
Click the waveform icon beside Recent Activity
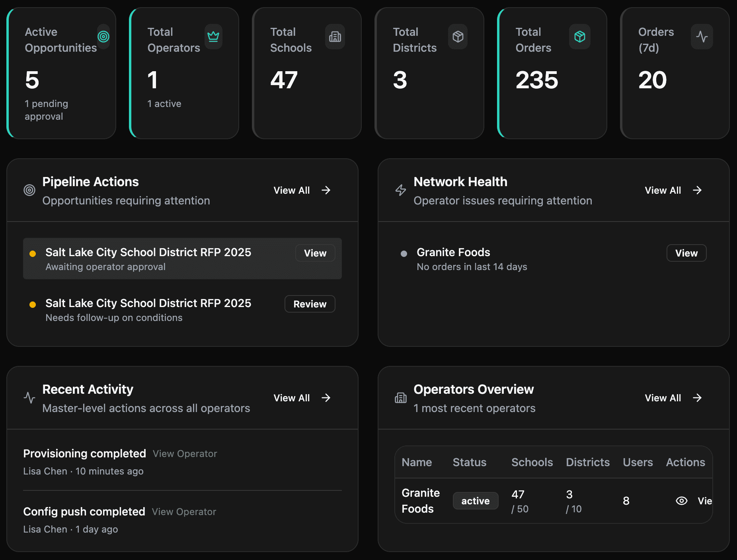(29, 398)
